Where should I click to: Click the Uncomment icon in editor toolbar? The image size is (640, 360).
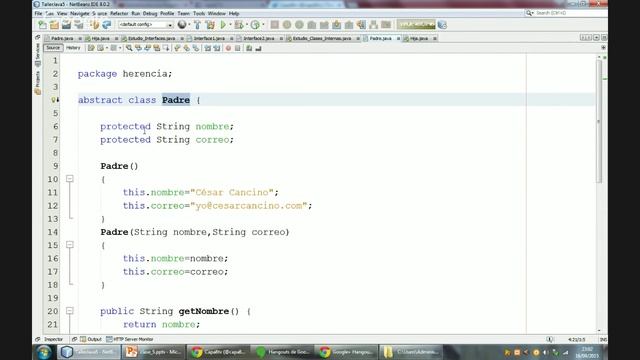pos(258,48)
